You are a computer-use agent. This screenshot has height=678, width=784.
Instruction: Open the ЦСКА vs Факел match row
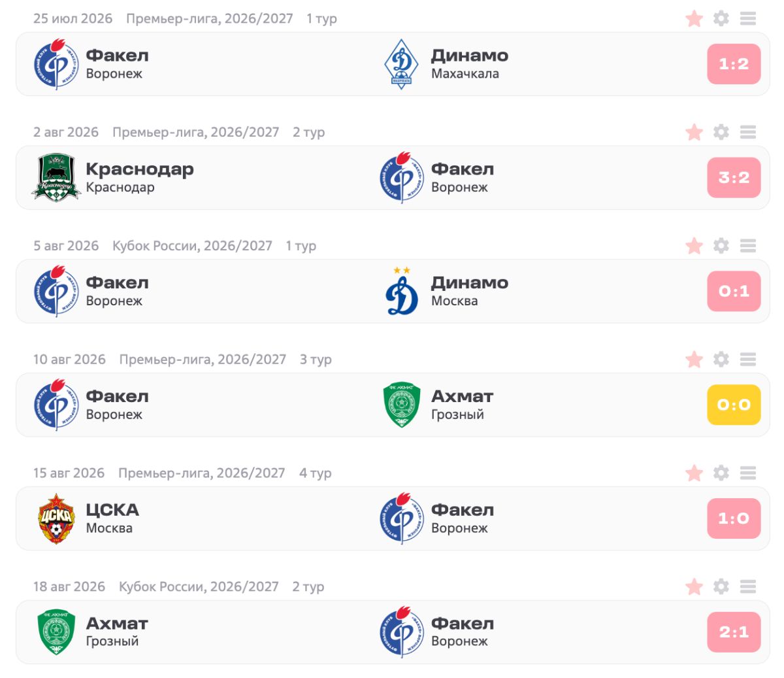coord(393,518)
